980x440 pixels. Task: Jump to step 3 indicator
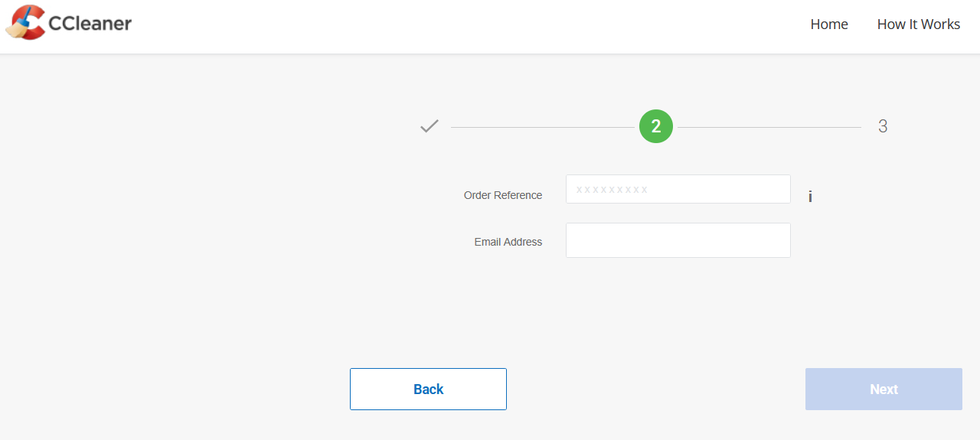883,126
